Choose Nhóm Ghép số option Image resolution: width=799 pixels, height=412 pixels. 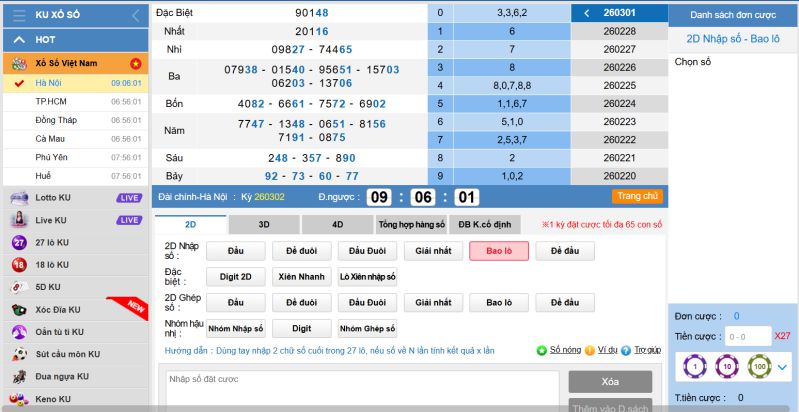pos(367,328)
